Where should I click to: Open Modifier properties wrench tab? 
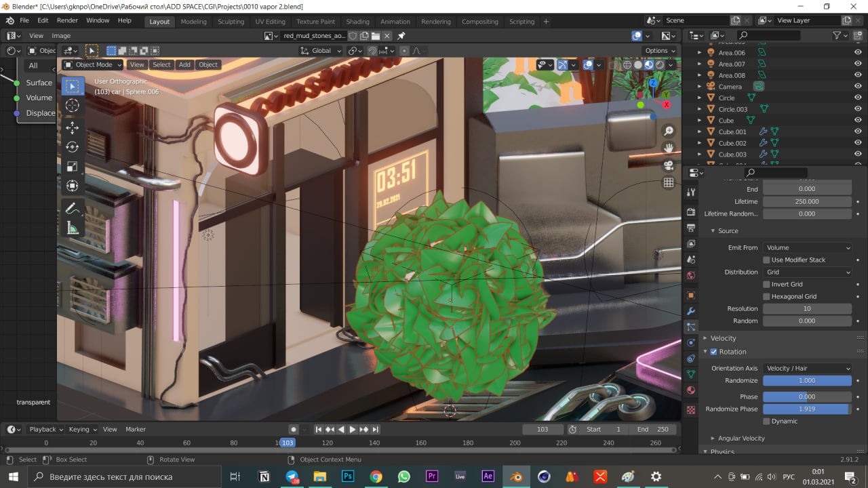click(x=691, y=311)
